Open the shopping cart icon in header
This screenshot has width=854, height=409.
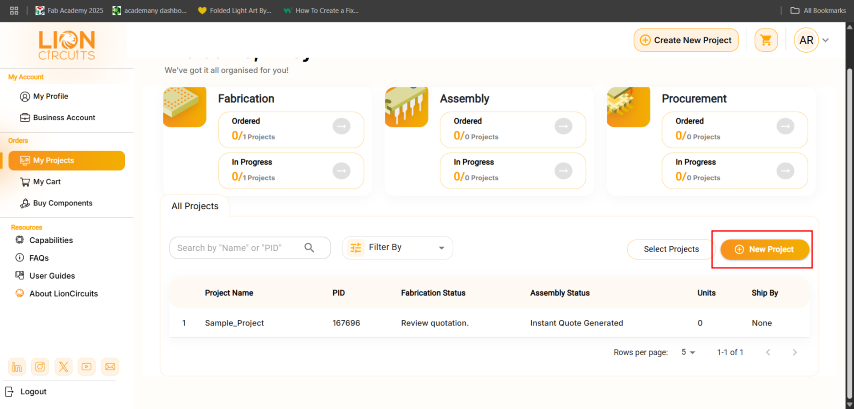point(766,40)
